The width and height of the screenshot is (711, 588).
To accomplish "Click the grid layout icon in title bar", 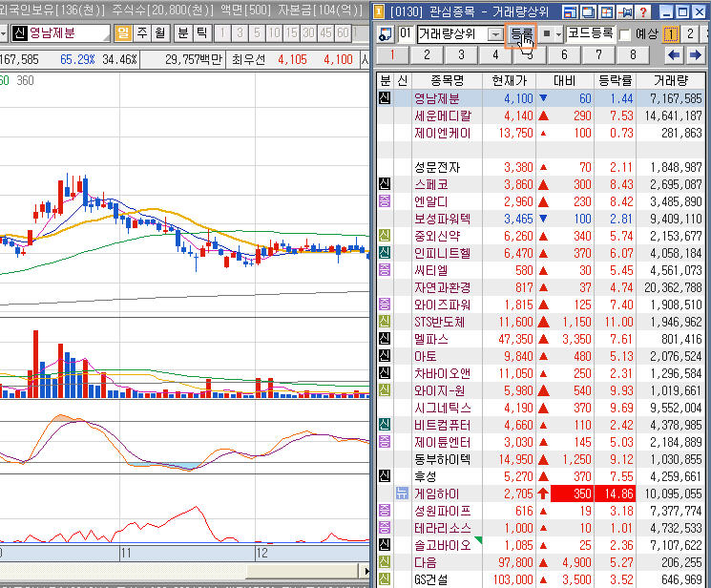I will pos(606,11).
